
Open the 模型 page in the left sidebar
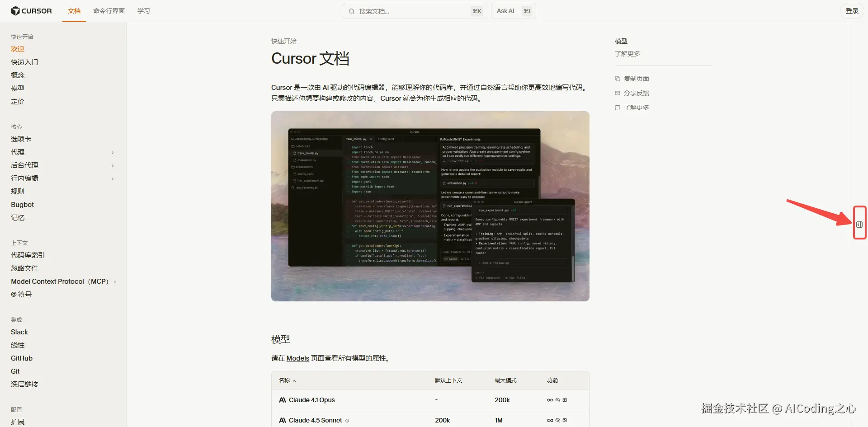[x=18, y=89]
